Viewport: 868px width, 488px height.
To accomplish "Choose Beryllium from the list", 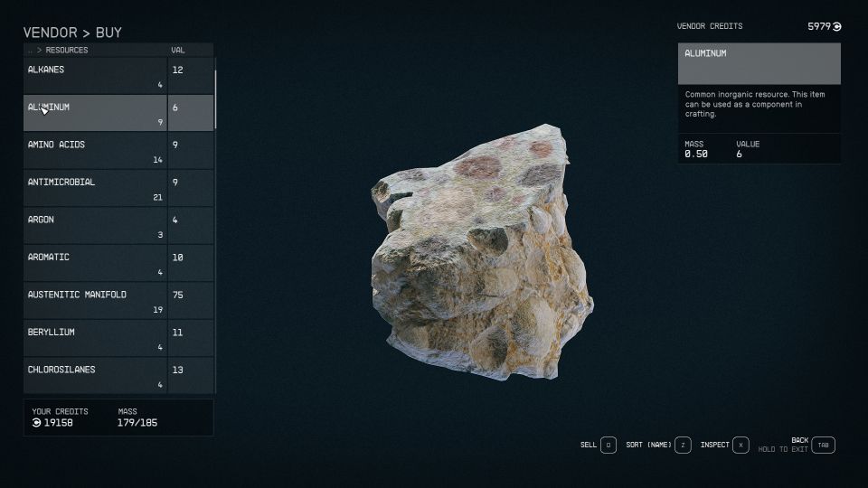I will [118, 338].
